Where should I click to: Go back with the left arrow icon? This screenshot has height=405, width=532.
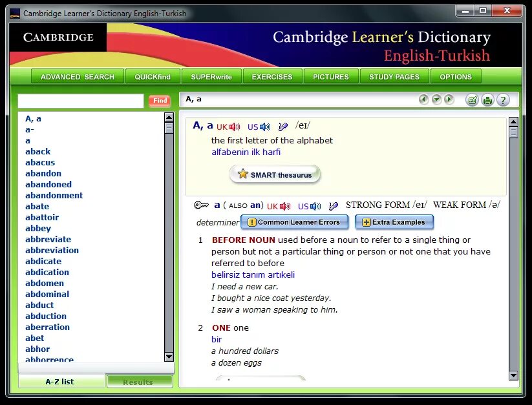423,99
